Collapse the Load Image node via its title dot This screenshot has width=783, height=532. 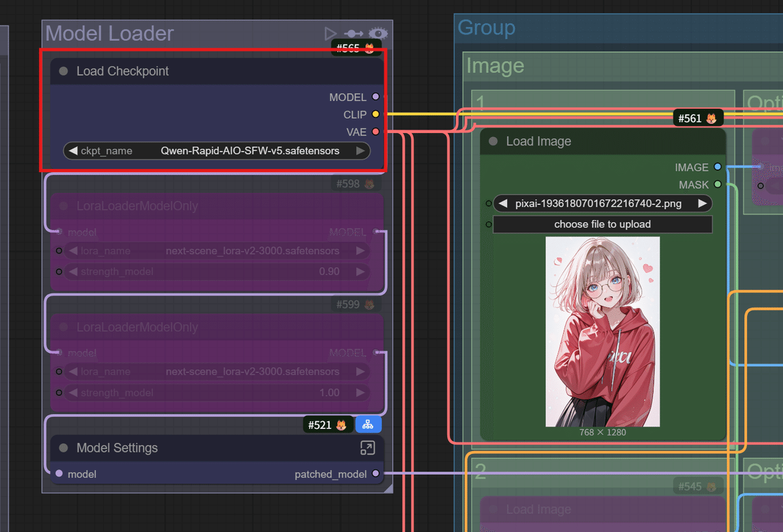[493, 141]
